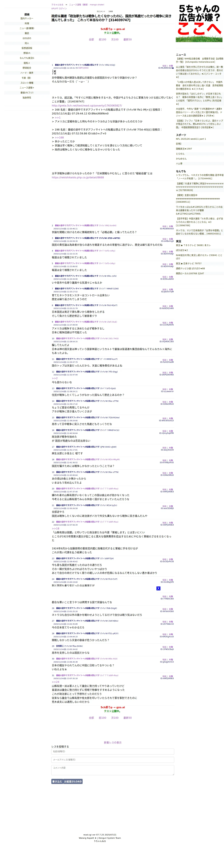Screen dimensions: 224x868
Task: Focus the メールアドレス(省略可) field
Action: click(113, 760)
